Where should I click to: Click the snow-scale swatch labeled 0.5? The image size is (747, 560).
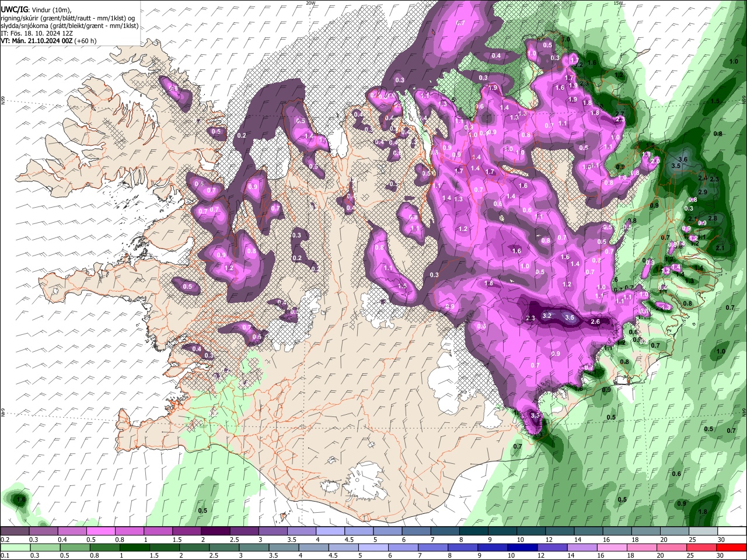pyautogui.click(x=100, y=531)
